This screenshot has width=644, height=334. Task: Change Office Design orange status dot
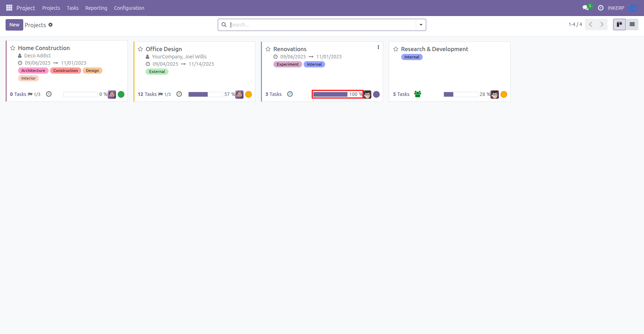pos(249,95)
